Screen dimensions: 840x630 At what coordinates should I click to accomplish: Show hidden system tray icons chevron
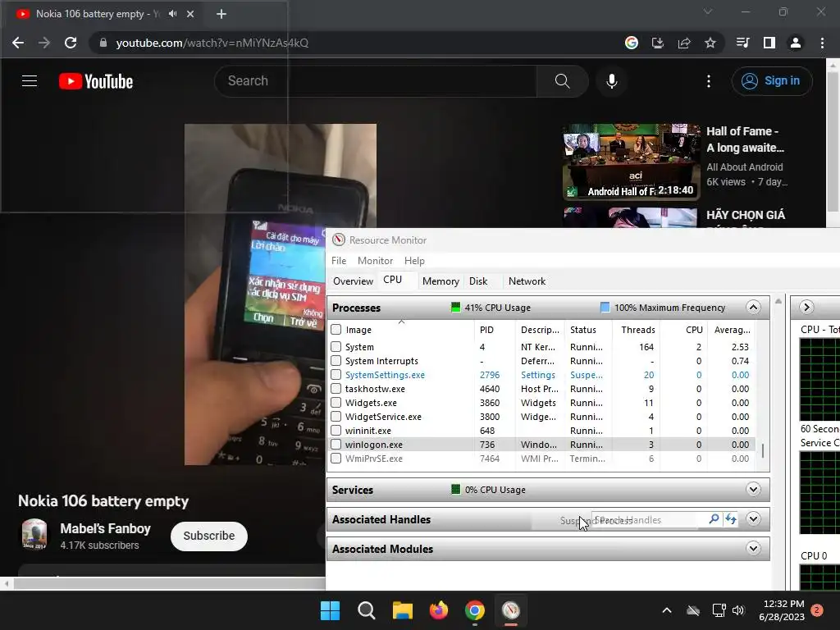pyautogui.click(x=667, y=610)
